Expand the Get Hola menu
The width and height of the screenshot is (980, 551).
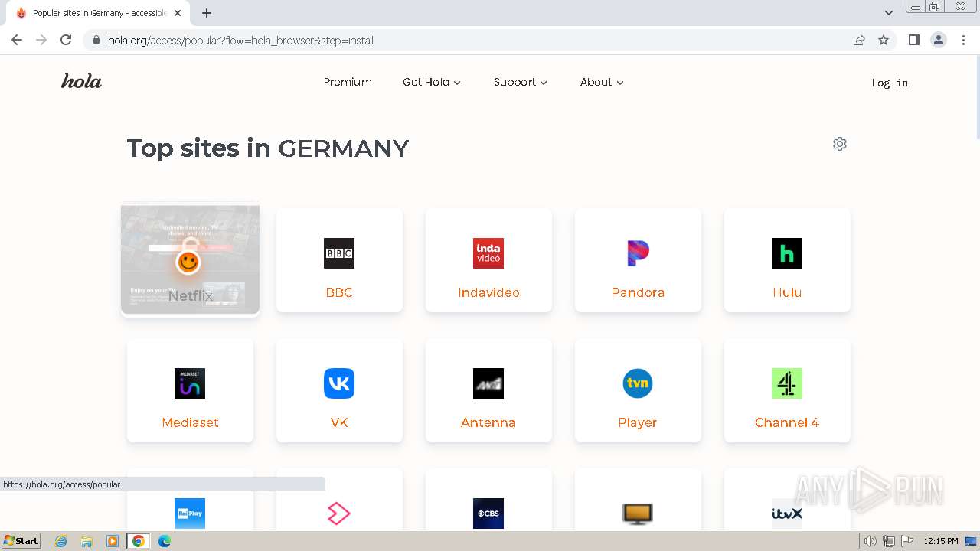point(432,82)
